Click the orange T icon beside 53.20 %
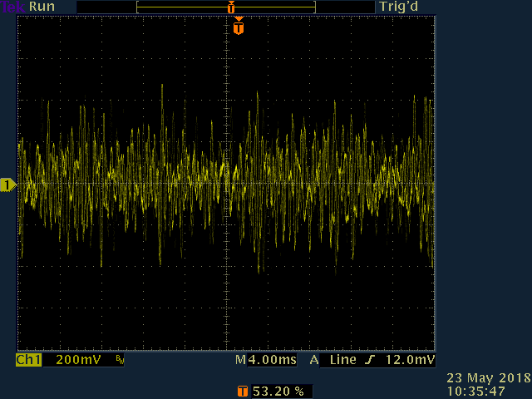The width and height of the screenshot is (532, 399). [242, 392]
